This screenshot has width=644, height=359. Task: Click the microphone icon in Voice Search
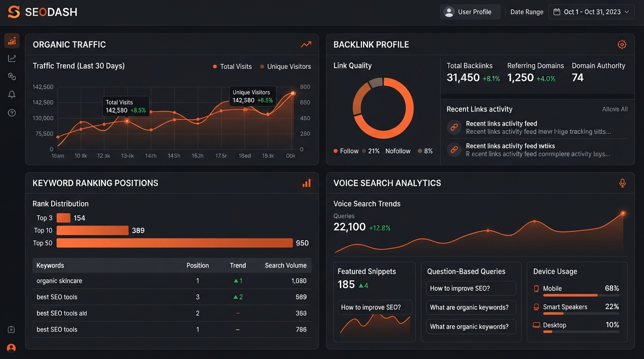622,183
